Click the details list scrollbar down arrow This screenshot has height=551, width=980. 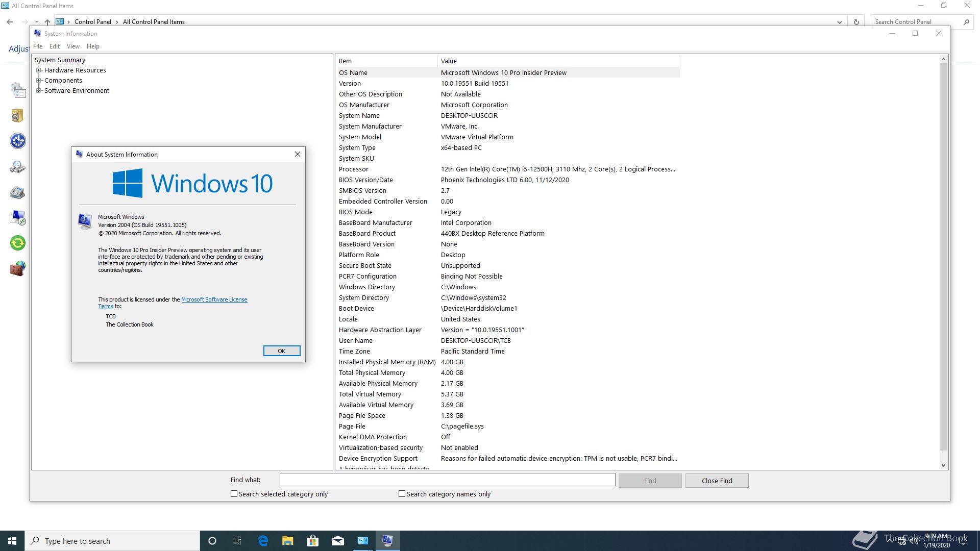click(943, 465)
